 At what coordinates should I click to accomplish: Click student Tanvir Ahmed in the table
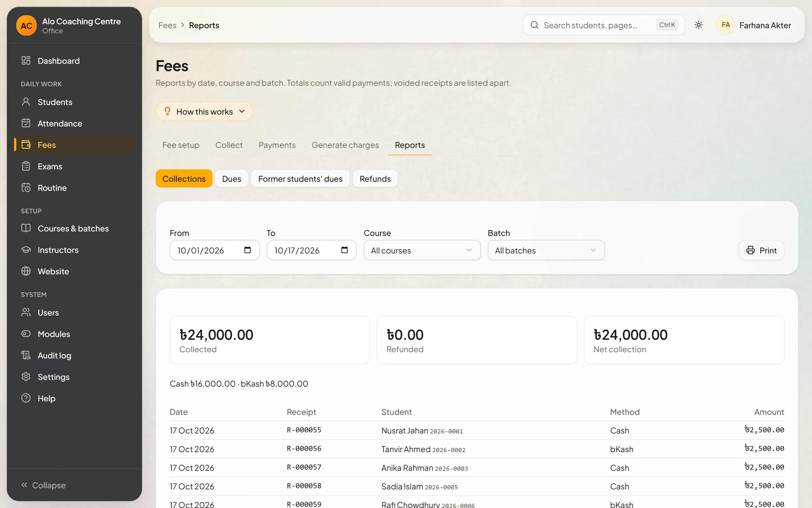click(x=406, y=449)
